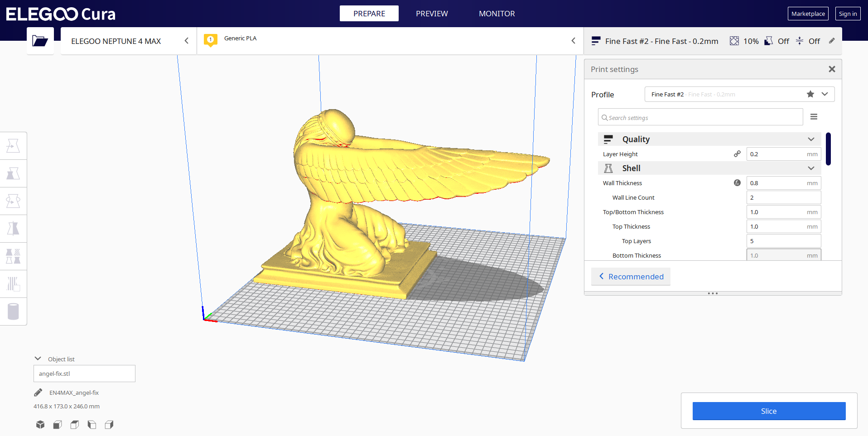Viewport: 868px width, 436px height.
Task: Edit the Wall Thickness value field
Action: point(784,183)
